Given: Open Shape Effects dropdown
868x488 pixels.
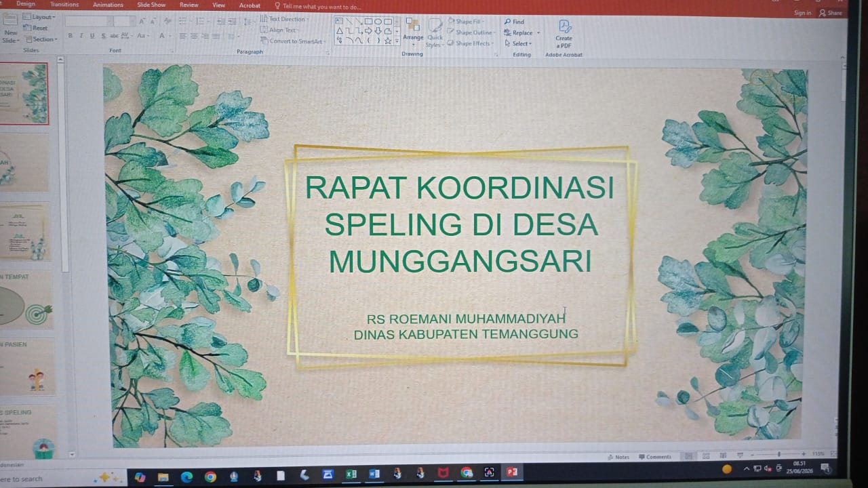Looking at the screenshot, I should point(471,43).
